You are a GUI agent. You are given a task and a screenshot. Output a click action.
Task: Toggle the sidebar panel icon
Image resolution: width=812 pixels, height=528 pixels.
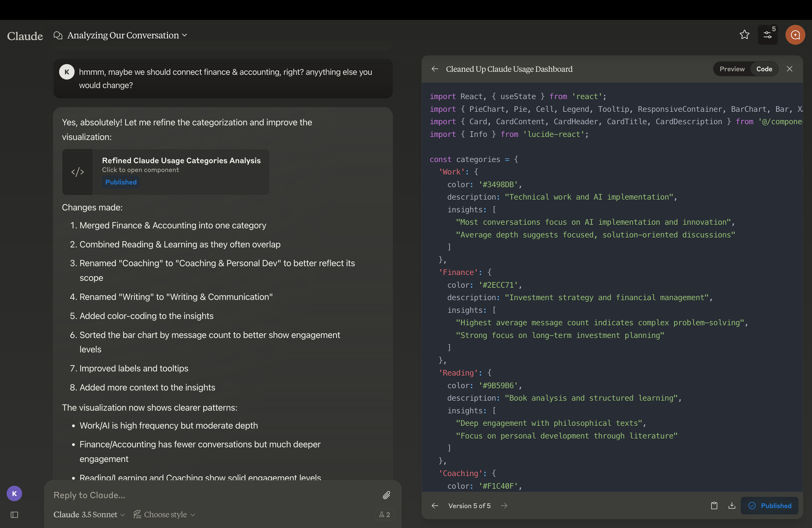click(14, 515)
